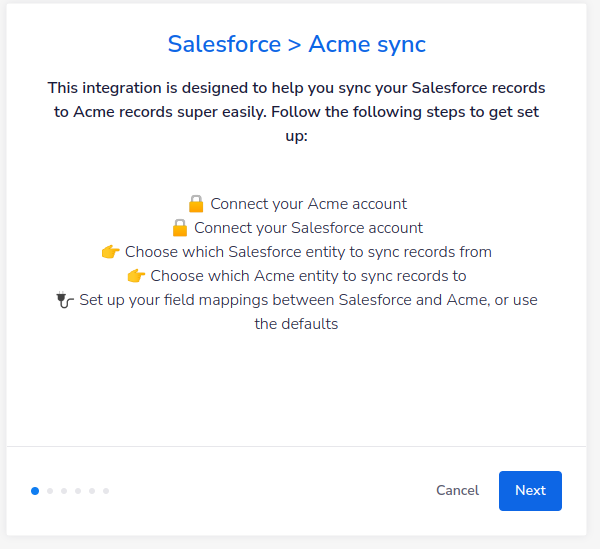The width and height of the screenshot is (600, 549).
Task: Jump to the fifth step dot
Action: (x=92, y=491)
